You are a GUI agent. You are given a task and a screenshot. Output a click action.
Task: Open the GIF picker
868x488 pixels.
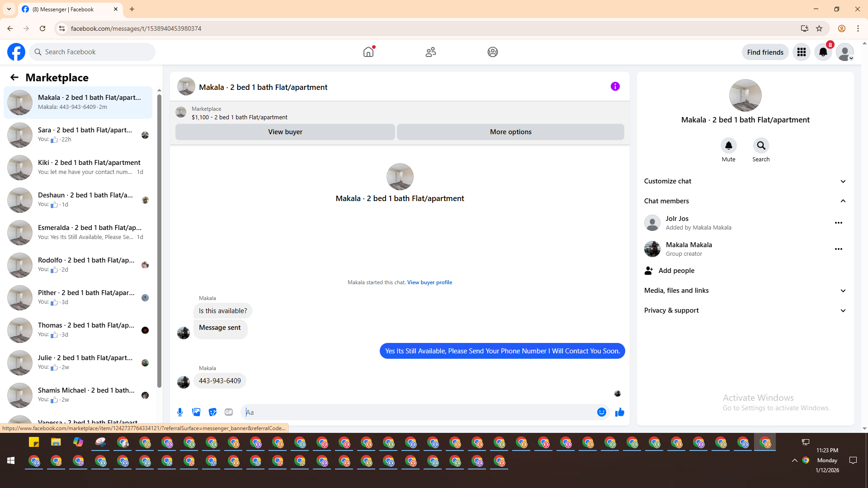tap(229, 412)
